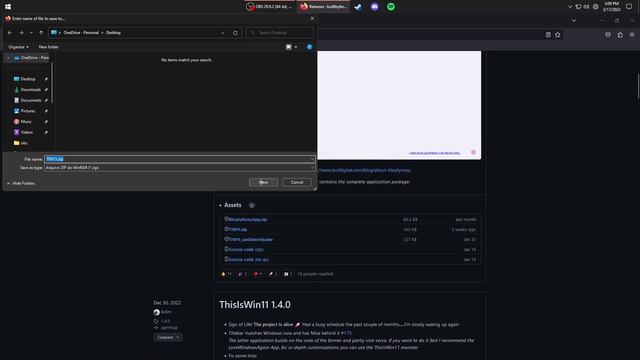Go back in the save dialog

point(10,33)
